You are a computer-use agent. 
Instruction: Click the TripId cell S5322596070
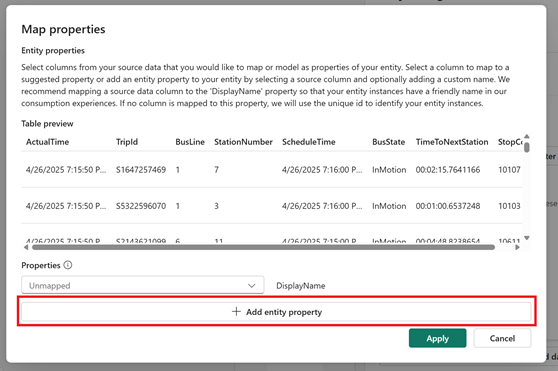pos(141,206)
